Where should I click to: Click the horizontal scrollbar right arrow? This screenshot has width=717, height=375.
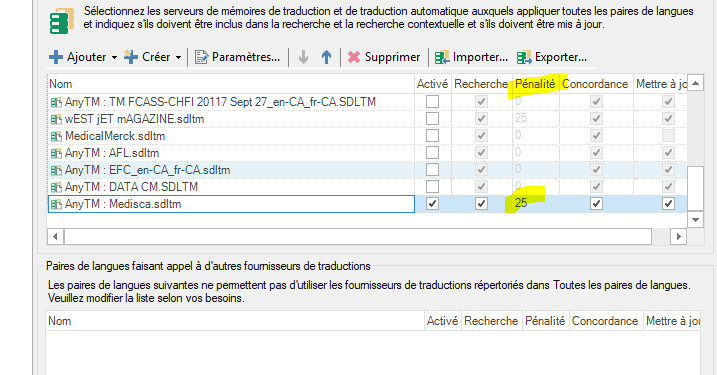679,236
